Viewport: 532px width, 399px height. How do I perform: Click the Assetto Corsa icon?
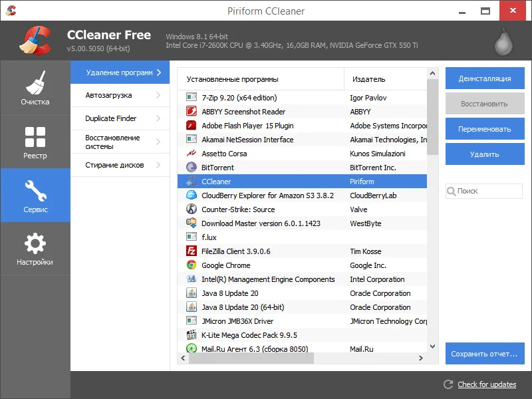[192, 154]
